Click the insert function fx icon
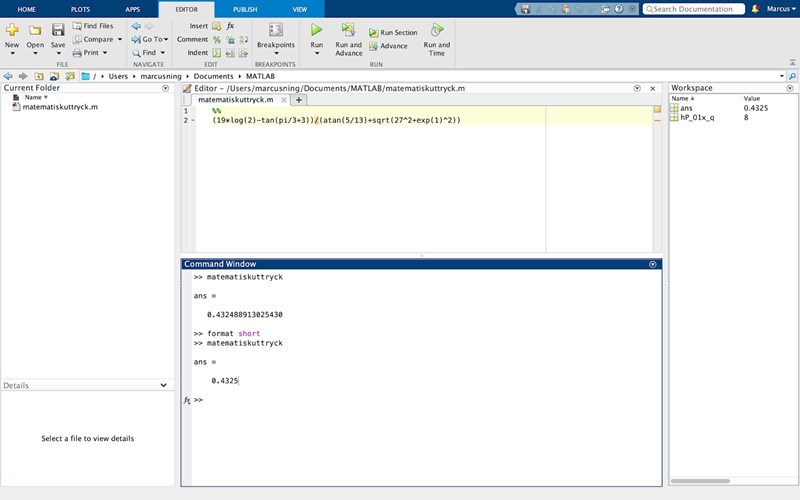Image resolution: width=800 pixels, height=500 pixels. point(230,26)
